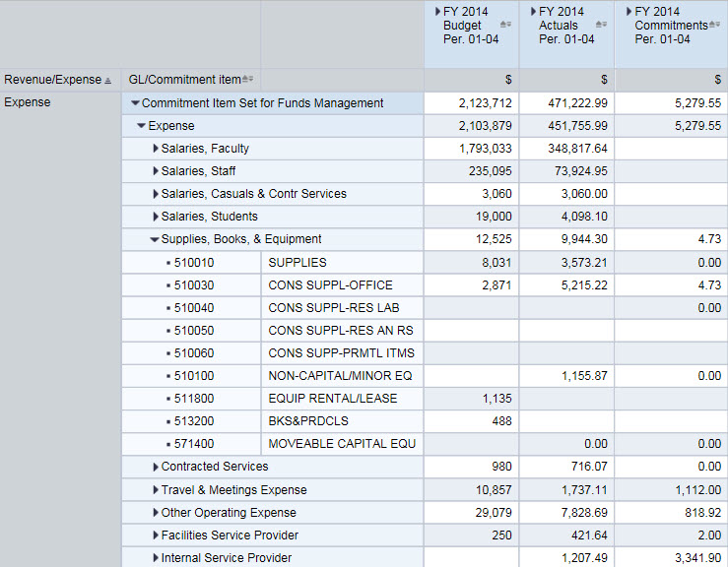Click Salaries Students budget 19,000
This screenshot has height=567, width=728.
[494, 217]
